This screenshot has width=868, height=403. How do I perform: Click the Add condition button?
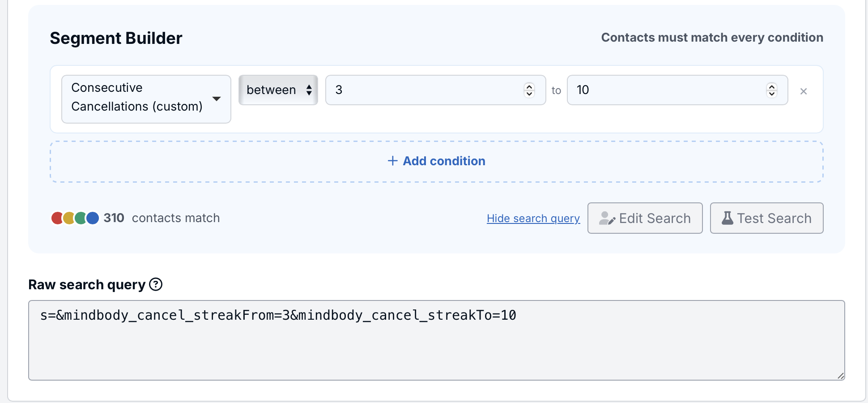[437, 162]
